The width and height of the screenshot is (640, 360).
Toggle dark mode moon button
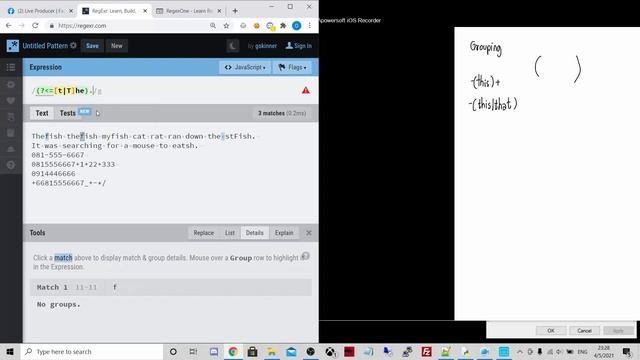coord(233,46)
